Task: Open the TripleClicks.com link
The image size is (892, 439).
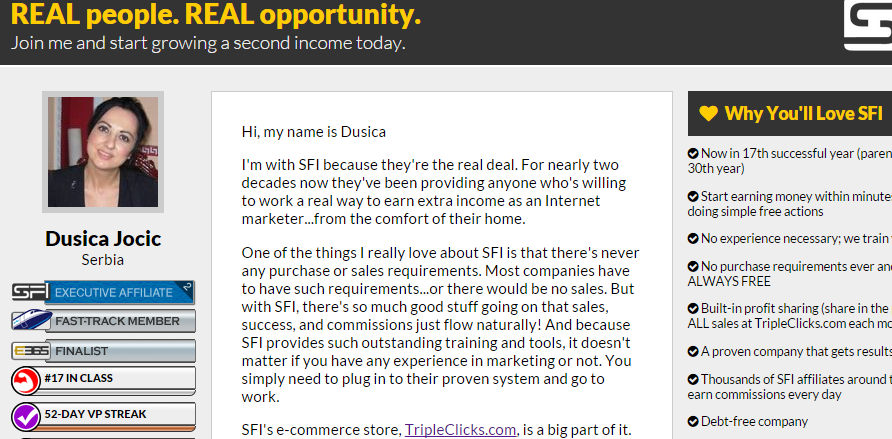Action: [x=460, y=429]
